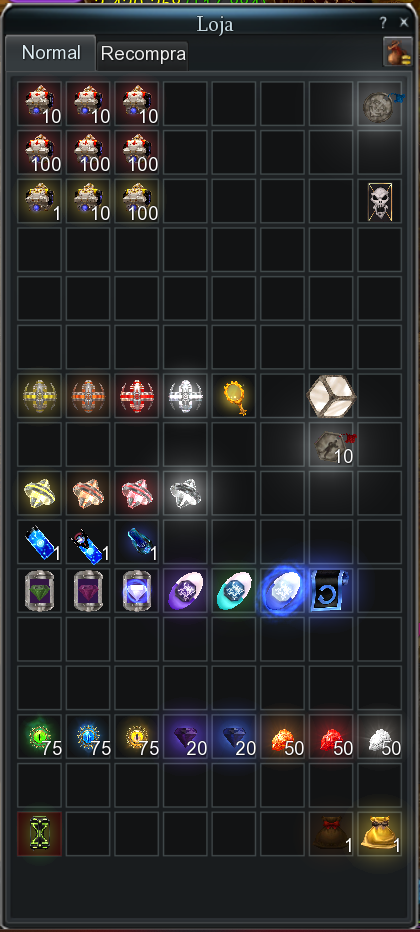Viewport: 420px width, 932px height.
Task: Switch to the Recompra tab
Action: (143, 54)
